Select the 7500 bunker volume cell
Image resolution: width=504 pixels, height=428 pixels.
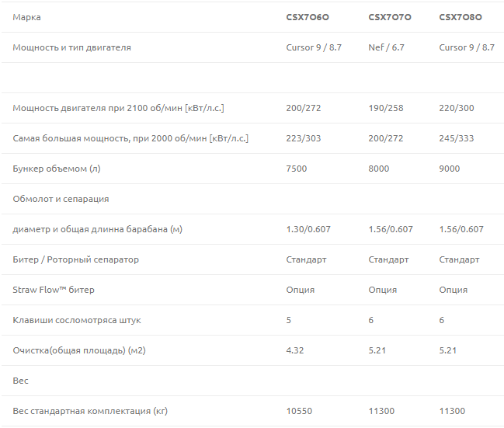(x=297, y=169)
